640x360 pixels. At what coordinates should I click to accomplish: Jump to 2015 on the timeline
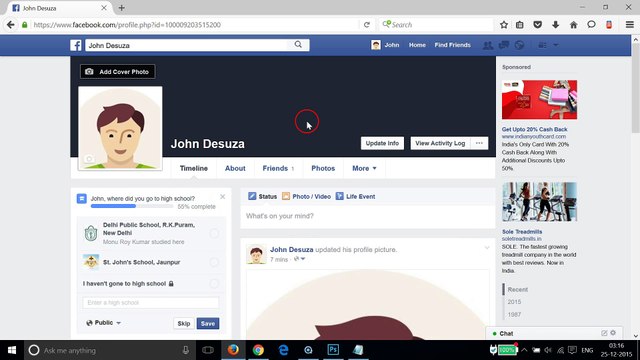point(514,302)
